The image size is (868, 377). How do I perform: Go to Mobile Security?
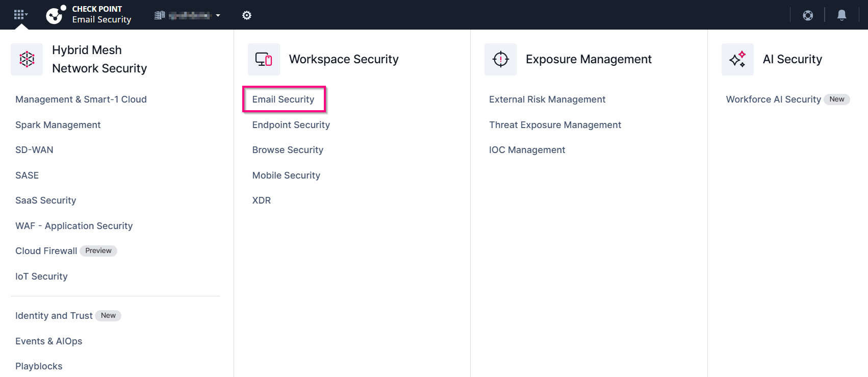click(286, 175)
